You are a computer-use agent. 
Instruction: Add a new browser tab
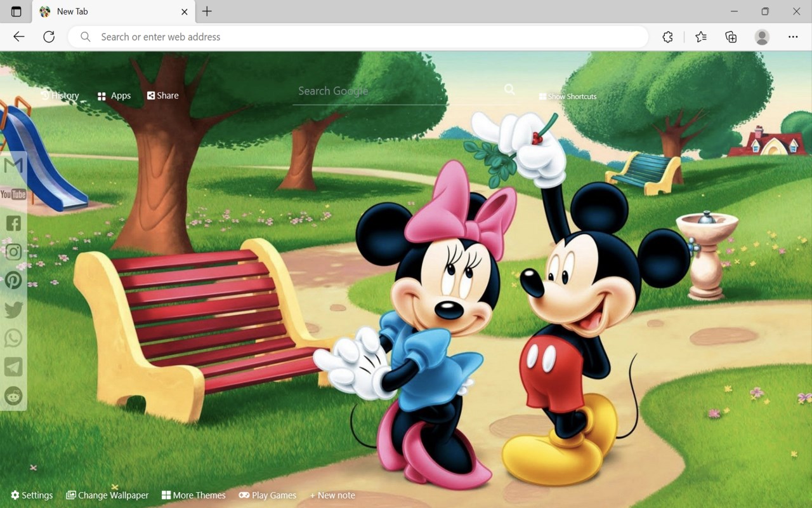tap(207, 11)
